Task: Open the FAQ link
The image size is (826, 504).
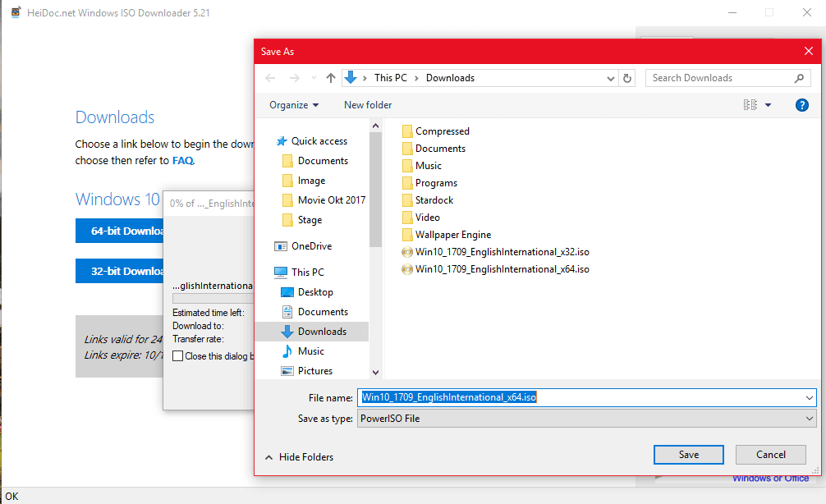Action: [183, 161]
